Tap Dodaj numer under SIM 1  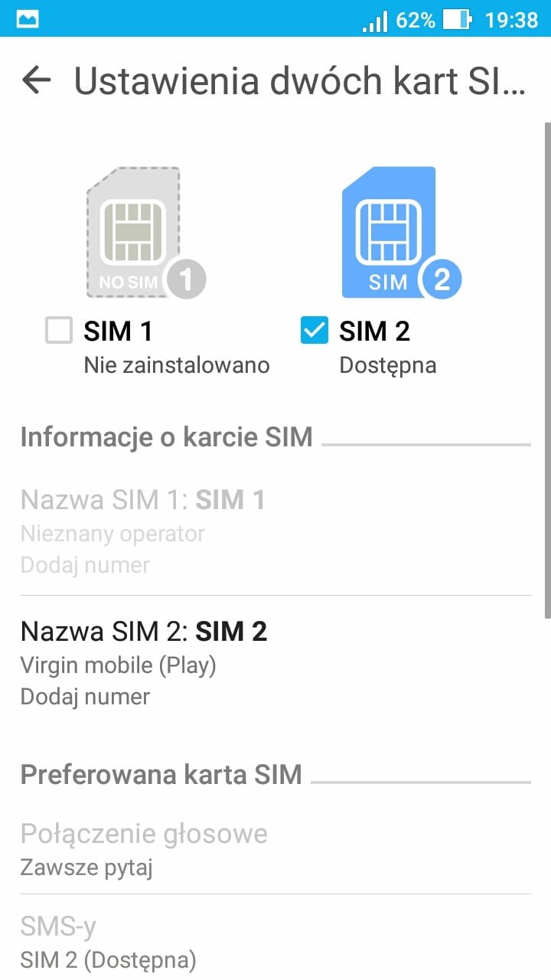(85, 566)
